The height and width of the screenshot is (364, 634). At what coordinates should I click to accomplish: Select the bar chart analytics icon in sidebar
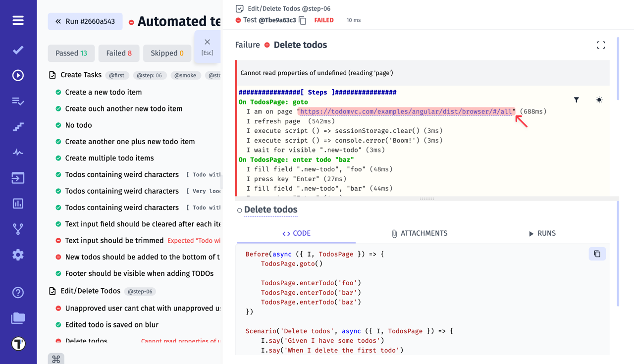[x=18, y=203]
